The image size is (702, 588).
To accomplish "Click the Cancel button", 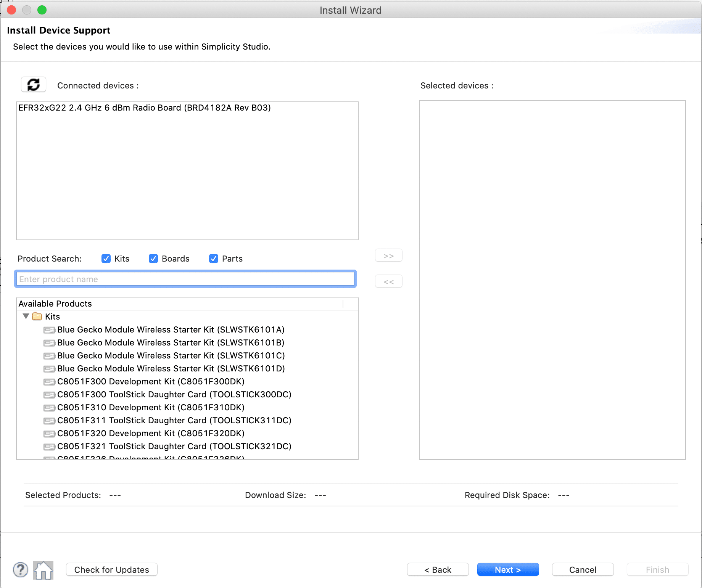I will pyautogui.click(x=583, y=570).
